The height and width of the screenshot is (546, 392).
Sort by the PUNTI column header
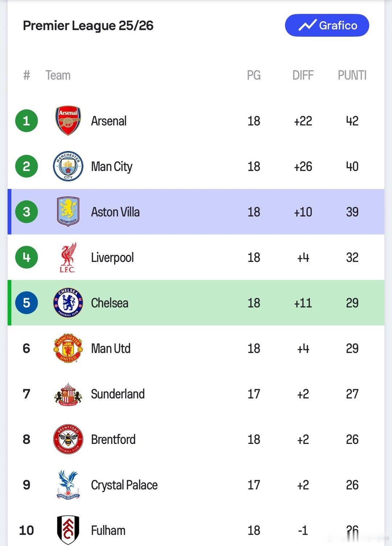pyautogui.click(x=352, y=75)
